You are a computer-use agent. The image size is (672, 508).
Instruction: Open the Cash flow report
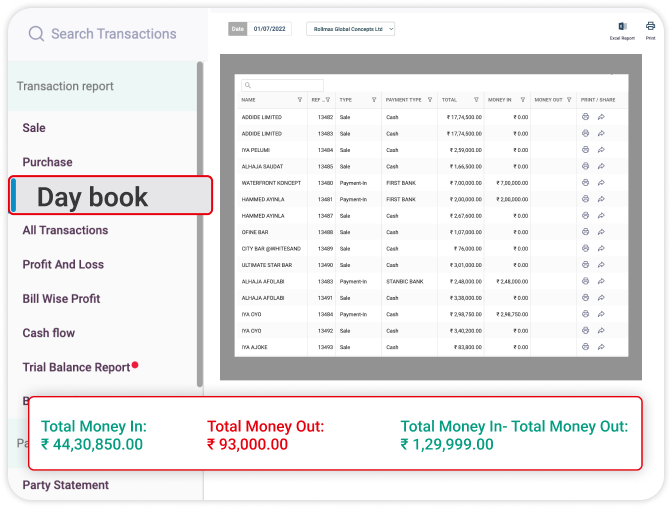(x=48, y=333)
